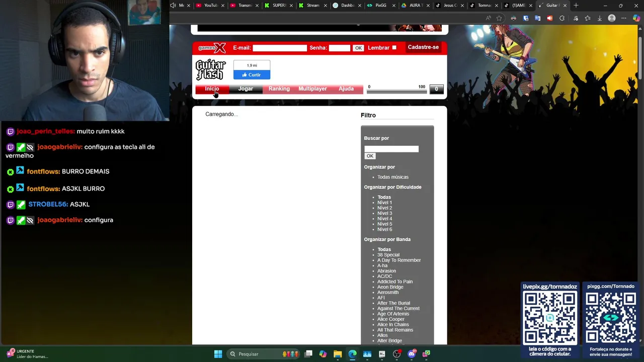644x362 pixels.
Task: Open the Windows Start menu
Action: pos(218,354)
